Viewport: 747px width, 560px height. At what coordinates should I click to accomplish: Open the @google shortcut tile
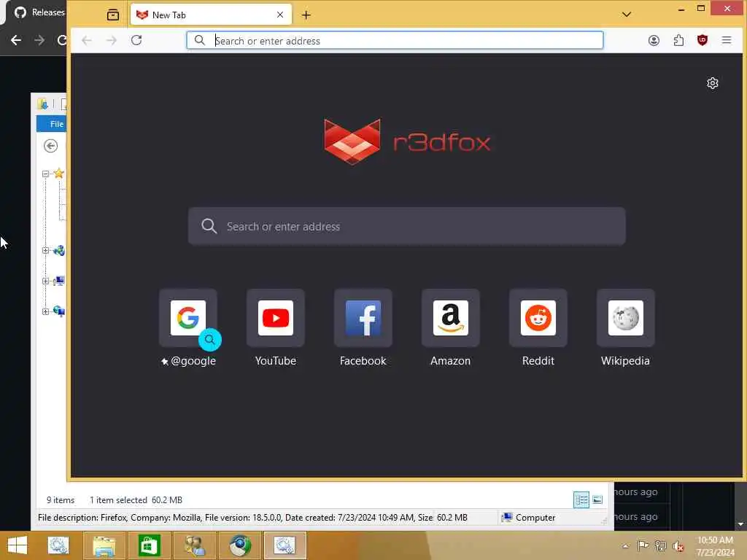[x=188, y=318]
